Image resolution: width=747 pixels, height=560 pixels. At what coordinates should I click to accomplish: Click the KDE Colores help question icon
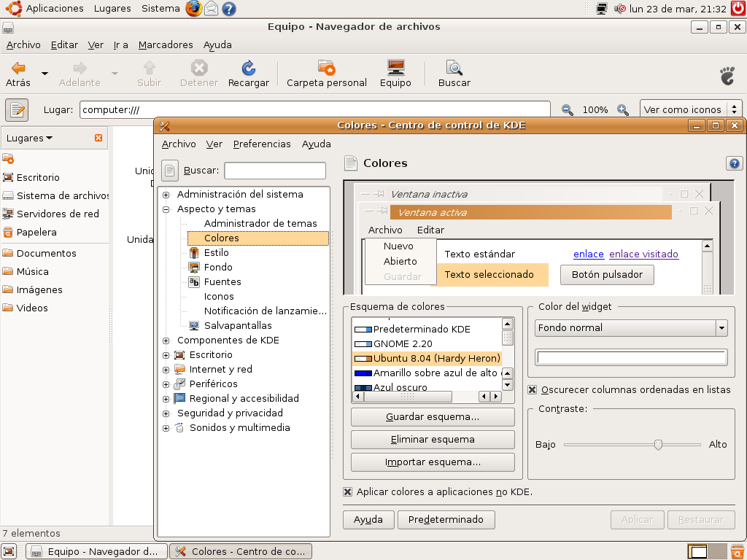point(734,163)
